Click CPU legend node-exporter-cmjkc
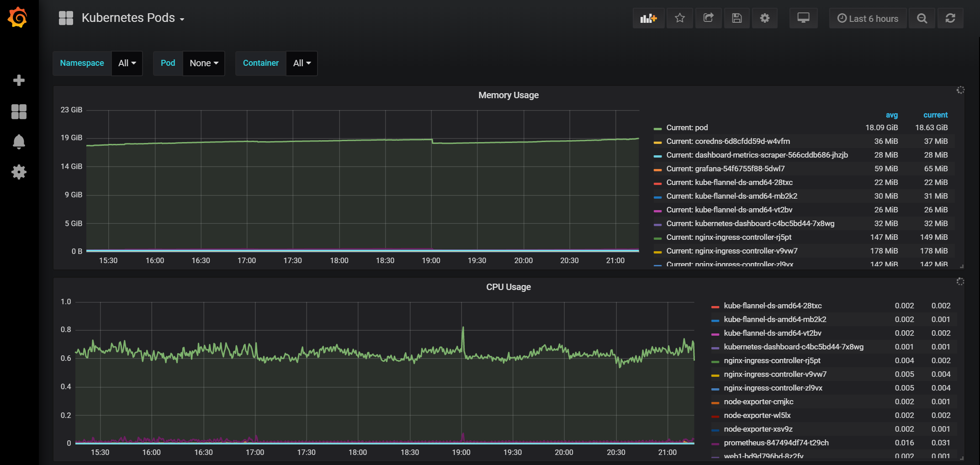The width and height of the screenshot is (980, 465). tap(758, 402)
